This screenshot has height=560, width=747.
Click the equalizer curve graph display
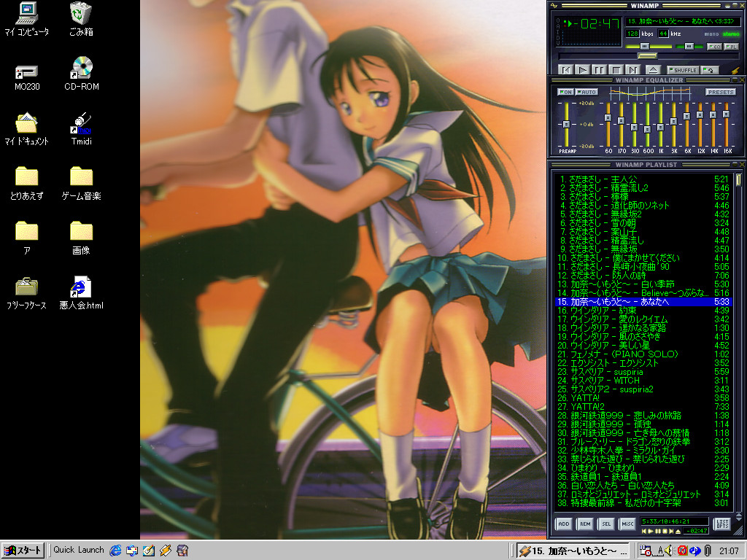pos(650,94)
